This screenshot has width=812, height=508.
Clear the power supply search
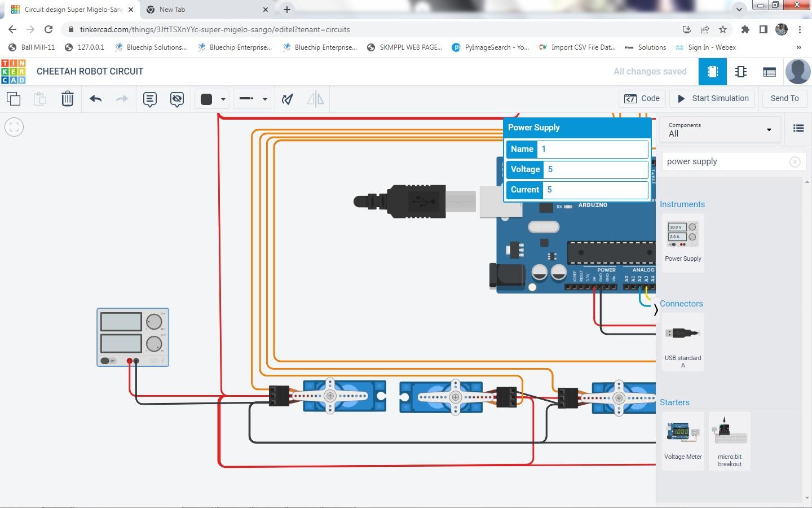[795, 162]
